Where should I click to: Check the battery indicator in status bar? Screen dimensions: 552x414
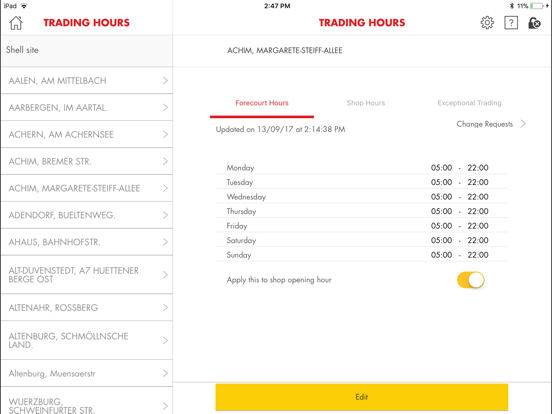tap(537, 6)
